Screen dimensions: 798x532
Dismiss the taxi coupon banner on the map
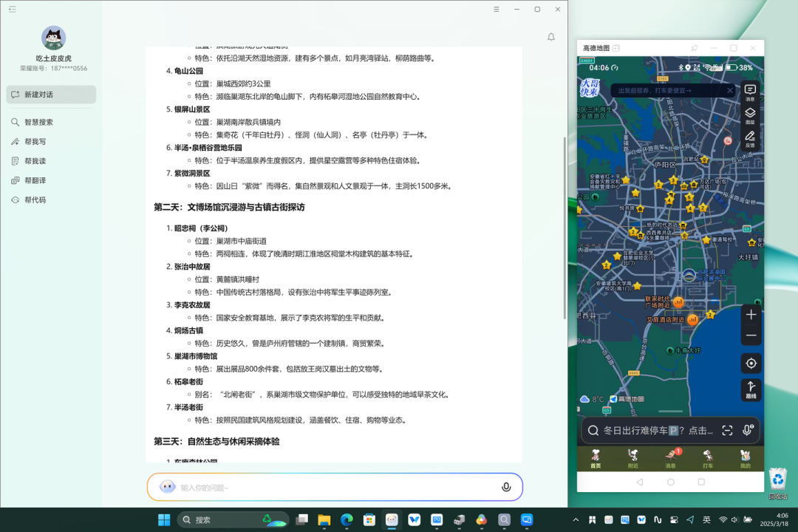(x=730, y=91)
